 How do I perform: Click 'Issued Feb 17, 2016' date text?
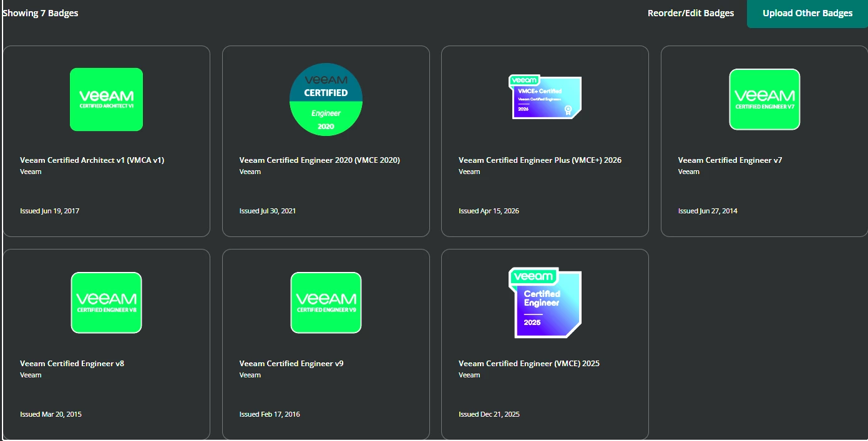(x=270, y=414)
